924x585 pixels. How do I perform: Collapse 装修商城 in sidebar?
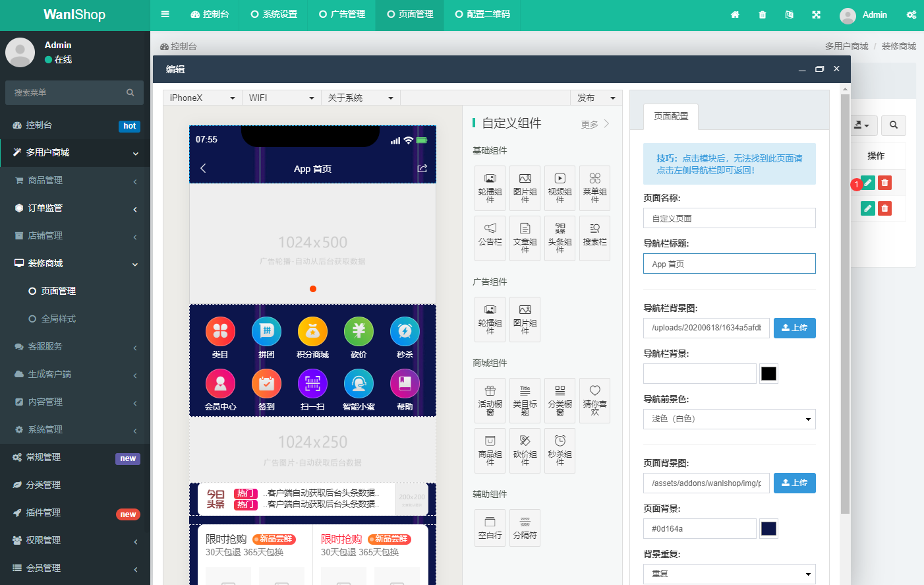75,263
